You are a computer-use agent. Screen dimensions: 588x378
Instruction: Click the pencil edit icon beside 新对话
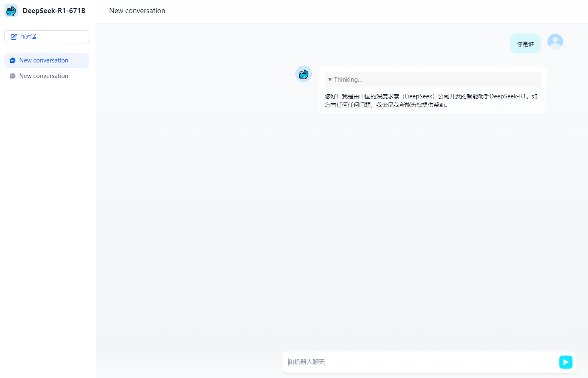pyautogui.click(x=14, y=37)
